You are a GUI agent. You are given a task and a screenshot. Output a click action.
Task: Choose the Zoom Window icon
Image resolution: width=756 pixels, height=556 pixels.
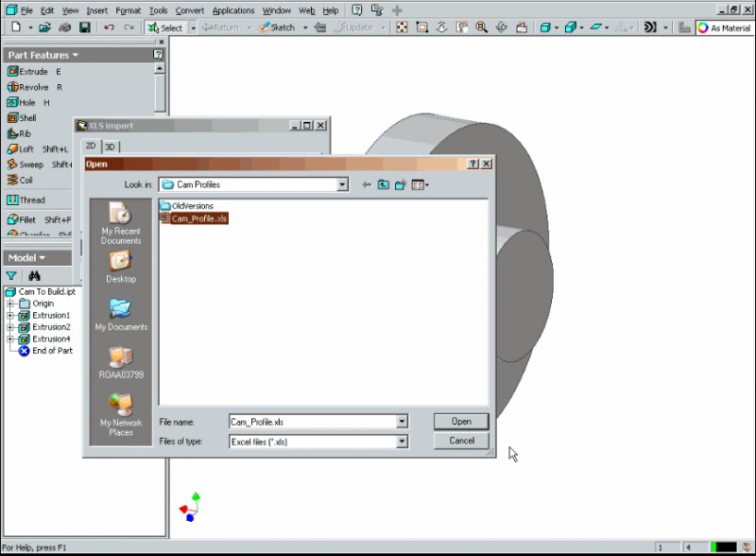(421, 27)
